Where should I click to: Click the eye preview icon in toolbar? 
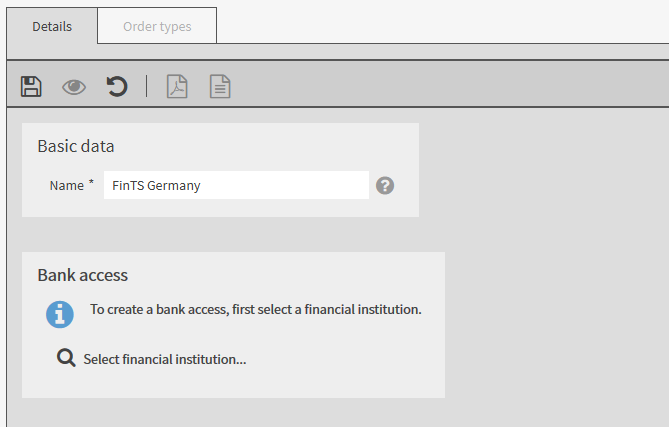pos(74,87)
